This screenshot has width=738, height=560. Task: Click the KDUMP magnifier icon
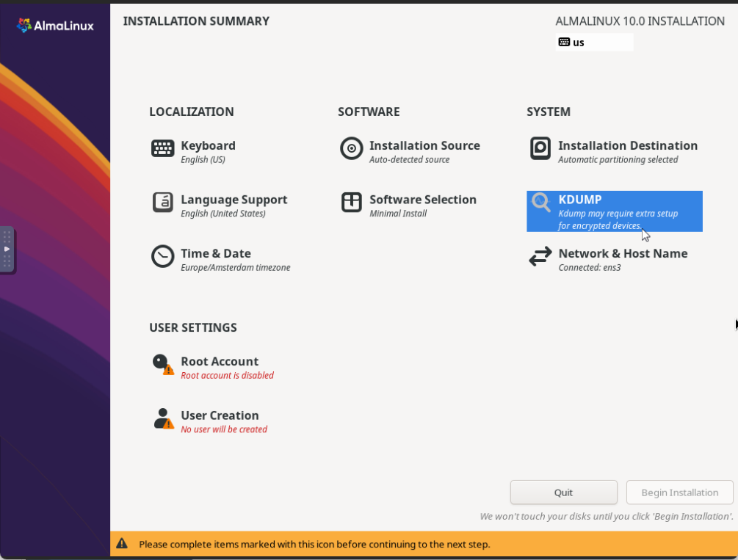tap(540, 203)
